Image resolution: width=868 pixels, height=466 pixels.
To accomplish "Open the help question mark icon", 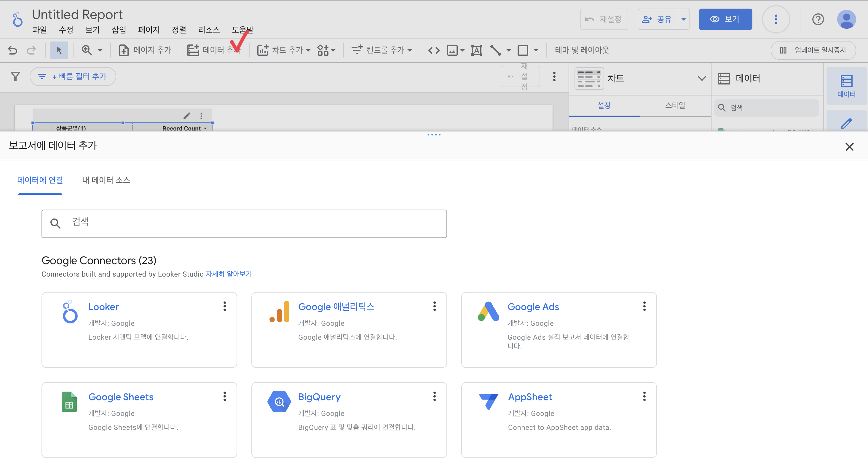I will pyautogui.click(x=818, y=19).
